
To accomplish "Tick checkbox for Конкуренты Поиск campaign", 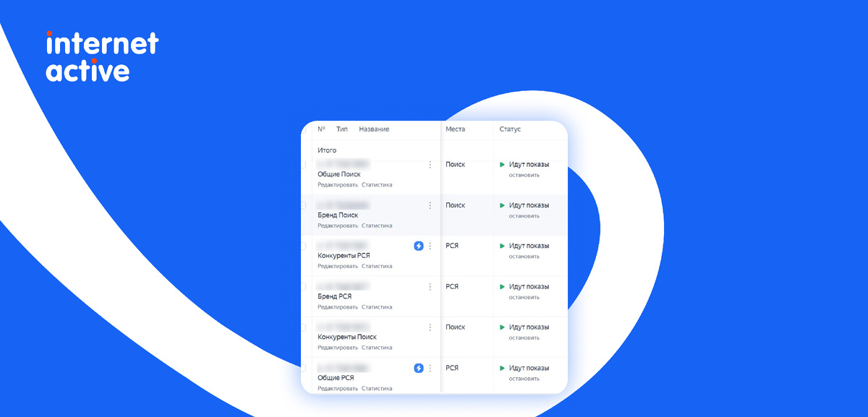I will coord(303,327).
